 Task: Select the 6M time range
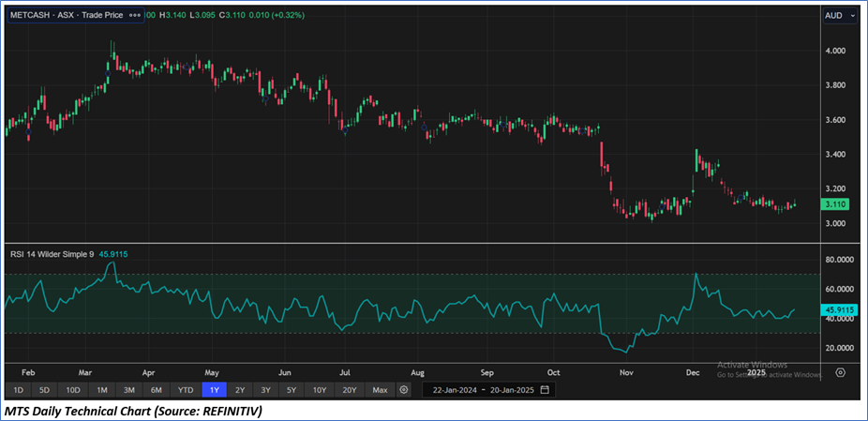click(x=157, y=390)
